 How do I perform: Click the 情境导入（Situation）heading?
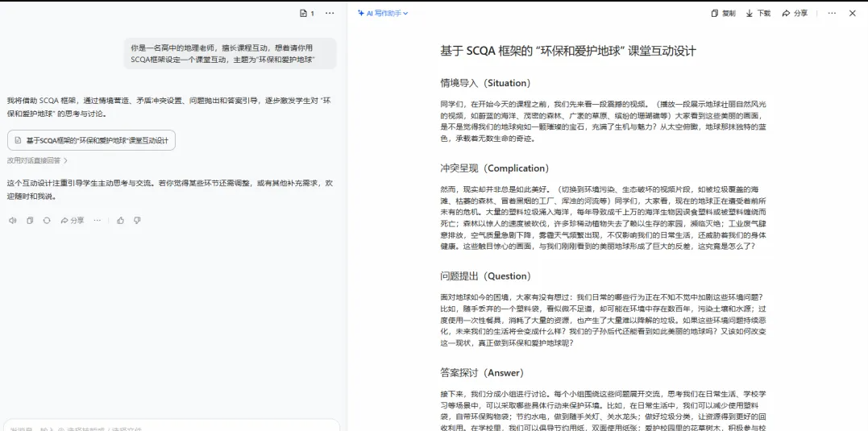485,83
